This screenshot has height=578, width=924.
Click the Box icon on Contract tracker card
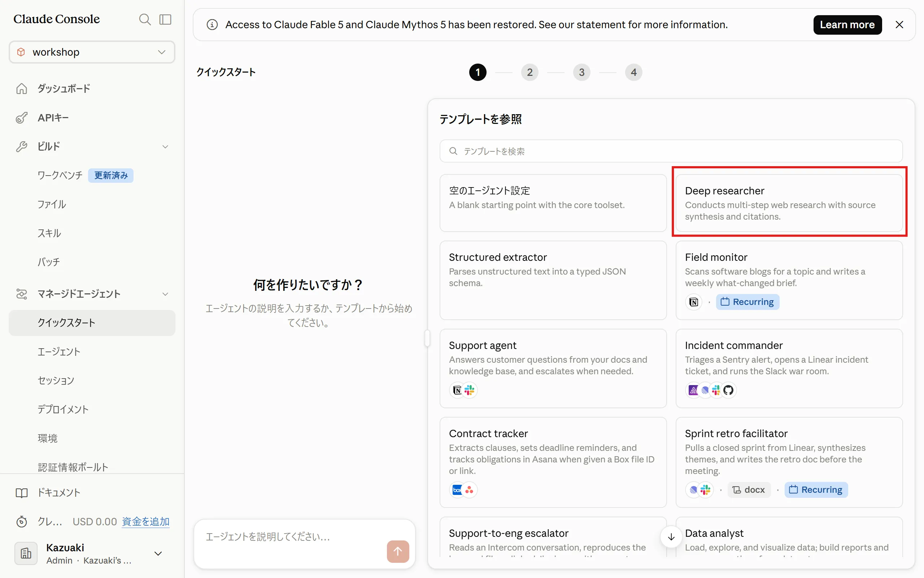click(457, 490)
